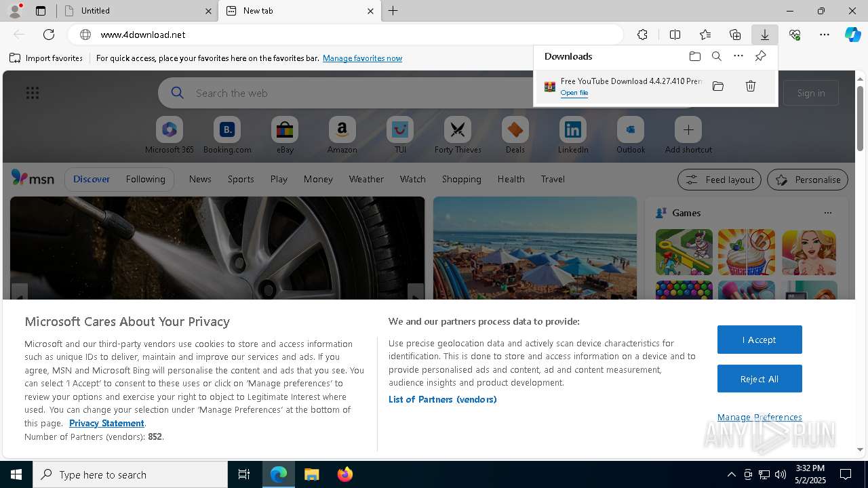
Task: Open the Money category
Action: pos(318,179)
